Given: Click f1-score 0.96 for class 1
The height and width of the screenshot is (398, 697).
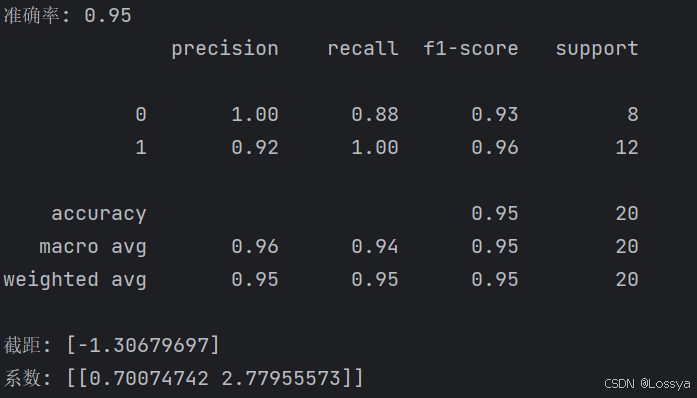Looking at the screenshot, I should 495,148.
